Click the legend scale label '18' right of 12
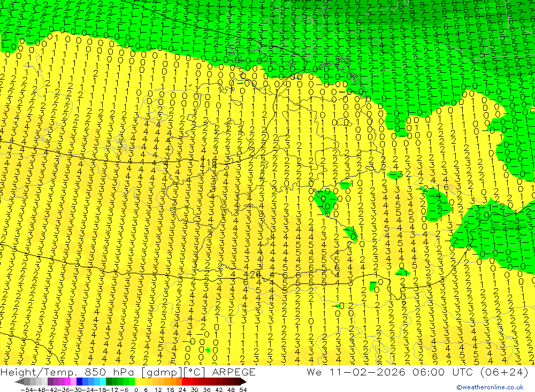This screenshot has height=392, width=535. (170, 390)
